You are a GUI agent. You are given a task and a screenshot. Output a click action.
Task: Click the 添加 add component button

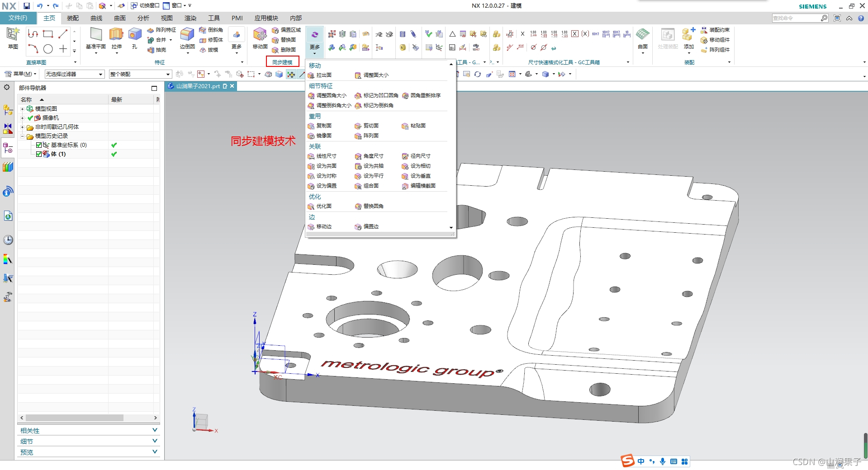pyautogui.click(x=688, y=38)
